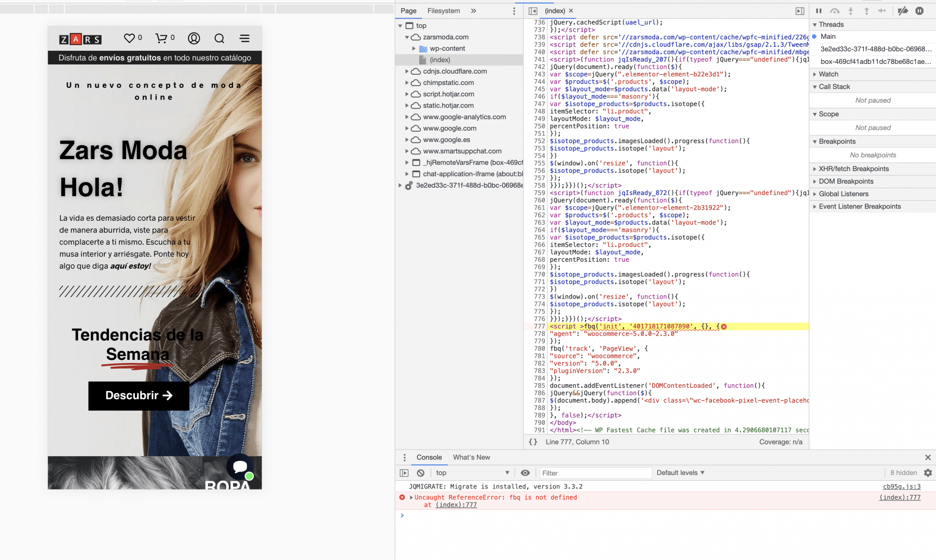Click the Step out icon
Viewport: 936px width, 560px height.
click(x=866, y=11)
